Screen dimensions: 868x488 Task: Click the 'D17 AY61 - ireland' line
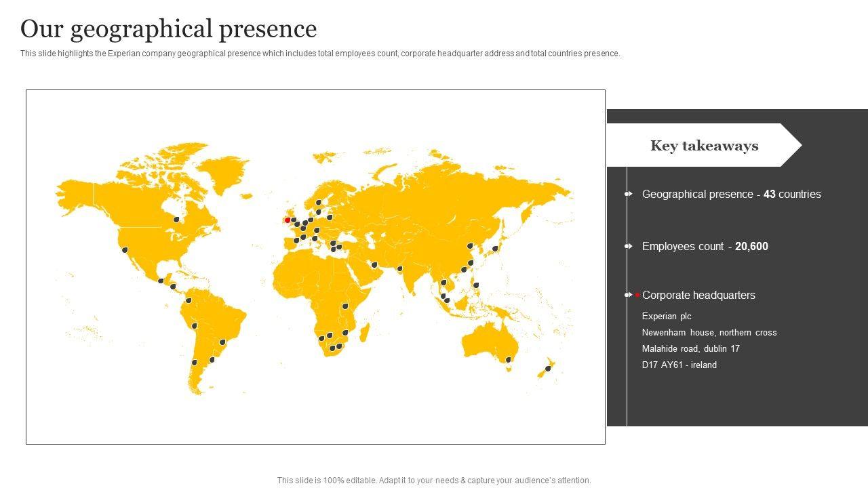pos(679,365)
